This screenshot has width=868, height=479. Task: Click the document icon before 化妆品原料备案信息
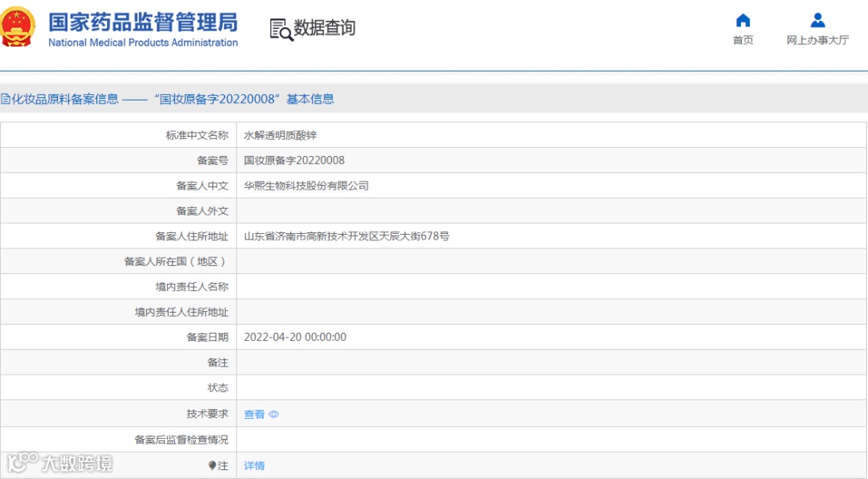[6, 99]
